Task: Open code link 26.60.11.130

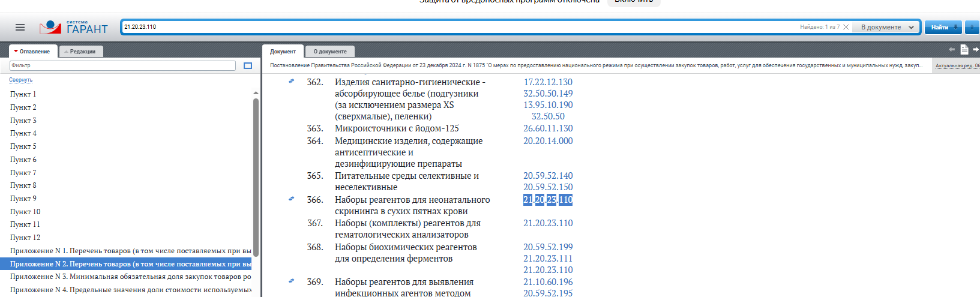Action: click(548, 128)
